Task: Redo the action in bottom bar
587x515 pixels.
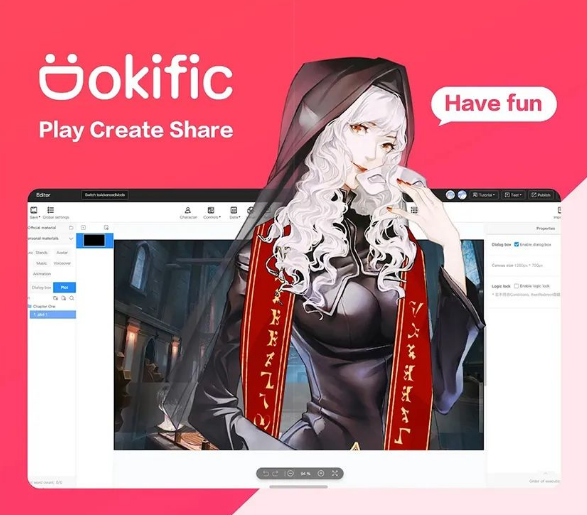Action: point(276,473)
